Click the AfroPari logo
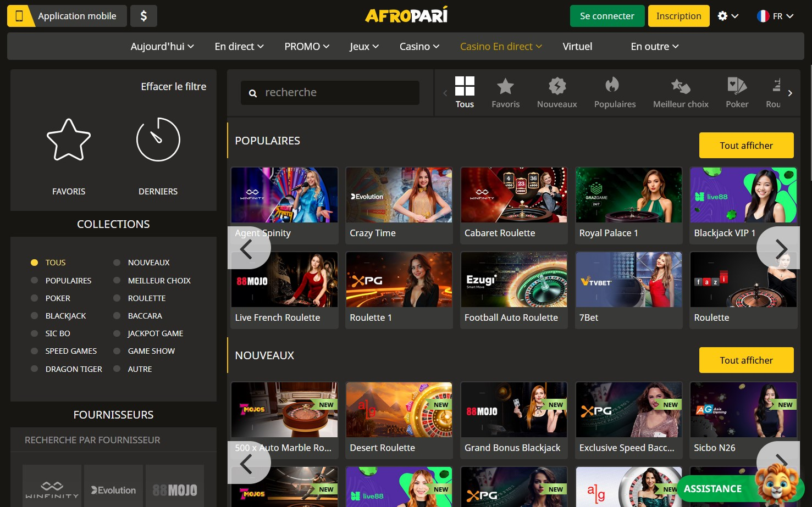The height and width of the screenshot is (507, 812). [406, 15]
